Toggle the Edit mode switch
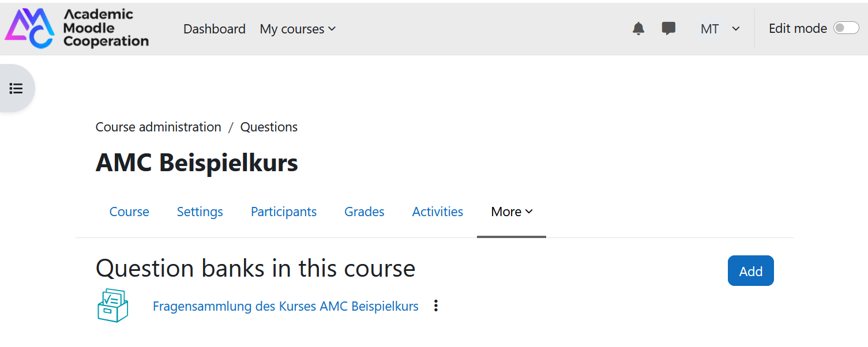 pos(846,28)
